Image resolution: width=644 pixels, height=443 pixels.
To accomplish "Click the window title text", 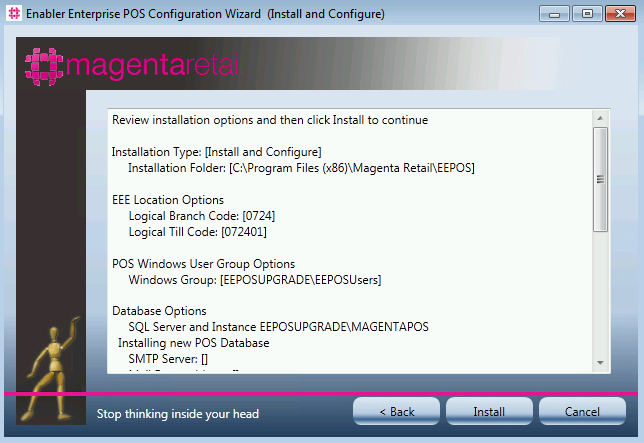I will 205,14.
